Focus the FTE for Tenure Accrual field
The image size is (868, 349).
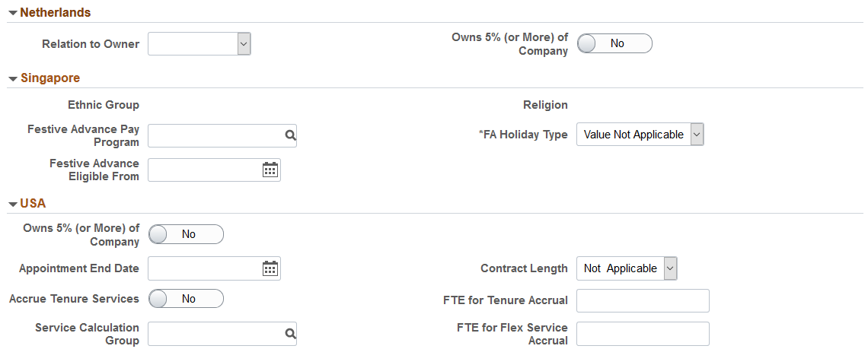(x=643, y=300)
